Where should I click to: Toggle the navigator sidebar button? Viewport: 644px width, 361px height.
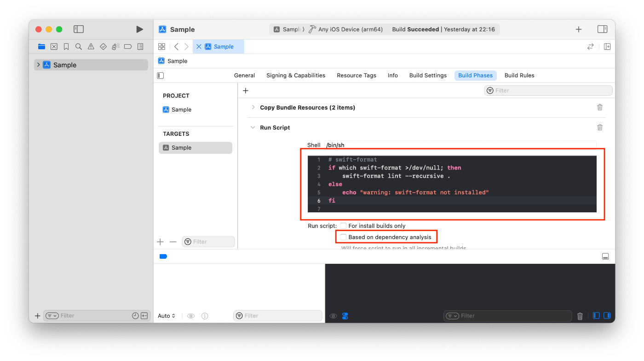point(79,29)
